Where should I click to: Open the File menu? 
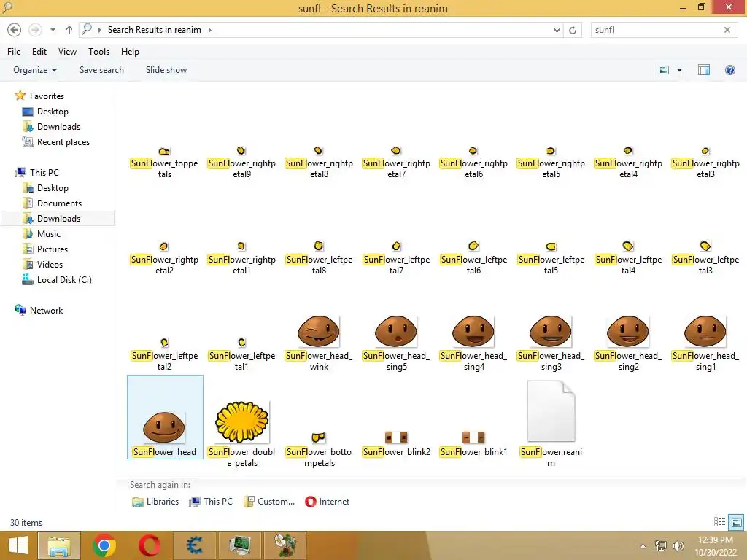click(14, 52)
